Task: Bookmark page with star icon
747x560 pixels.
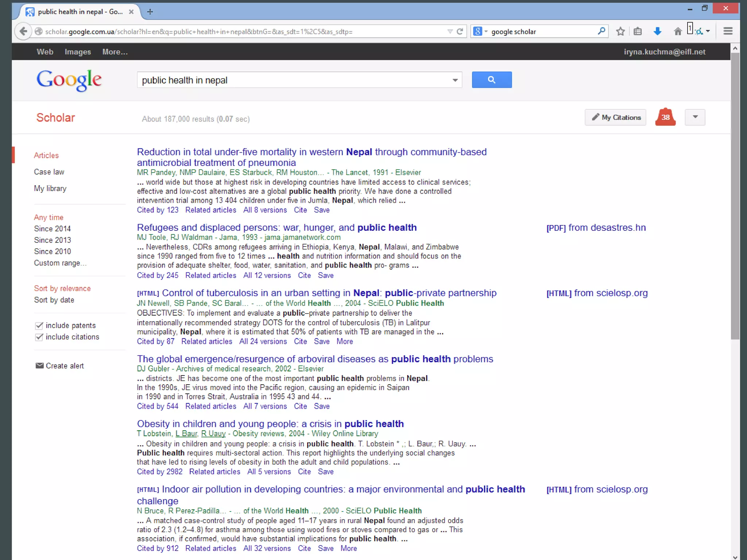Action: [x=620, y=31]
